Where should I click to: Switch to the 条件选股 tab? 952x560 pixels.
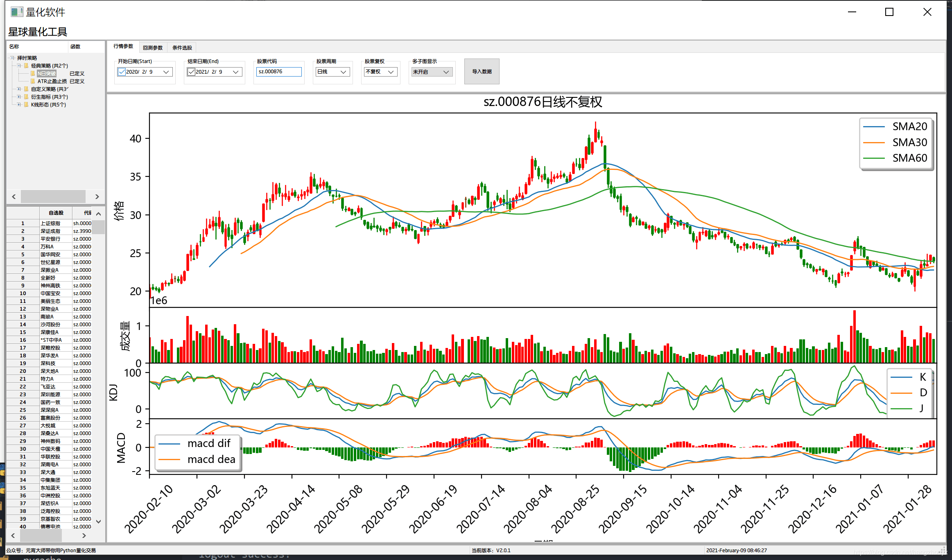click(182, 47)
